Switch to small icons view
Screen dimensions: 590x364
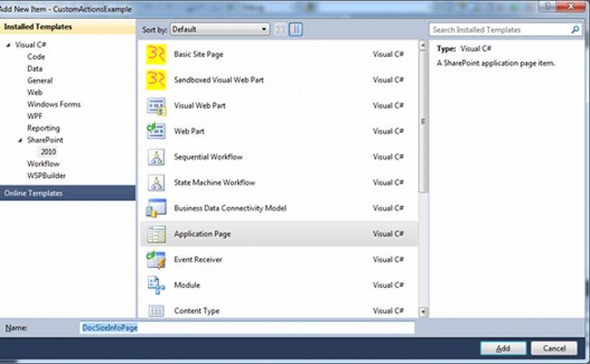280,29
